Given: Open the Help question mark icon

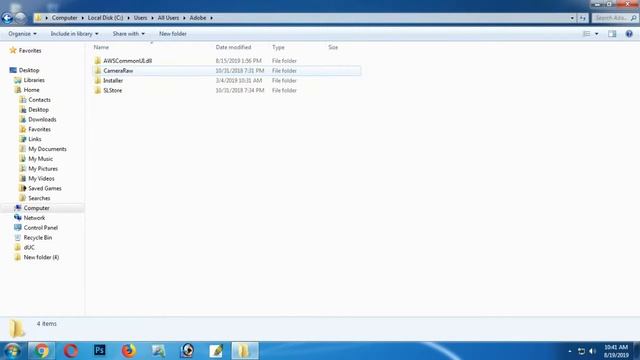Looking at the screenshot, I should [x=629, y=34].
